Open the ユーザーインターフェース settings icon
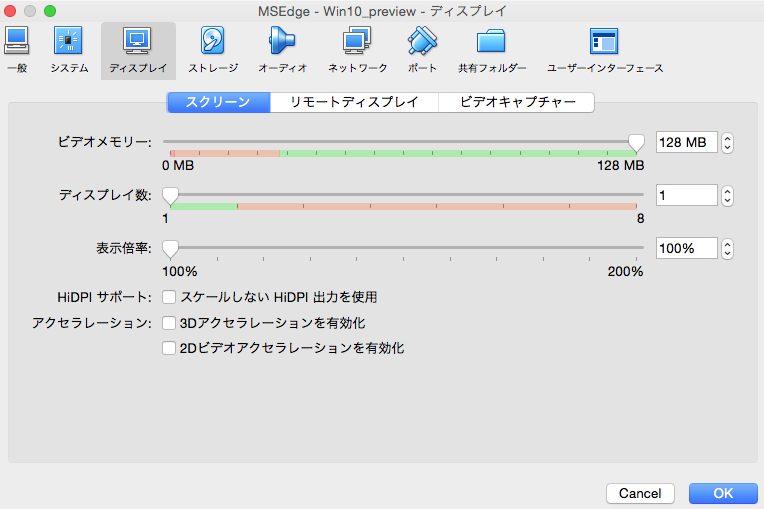This screenshot has width=764, height=509. click(x=605, y=50)
